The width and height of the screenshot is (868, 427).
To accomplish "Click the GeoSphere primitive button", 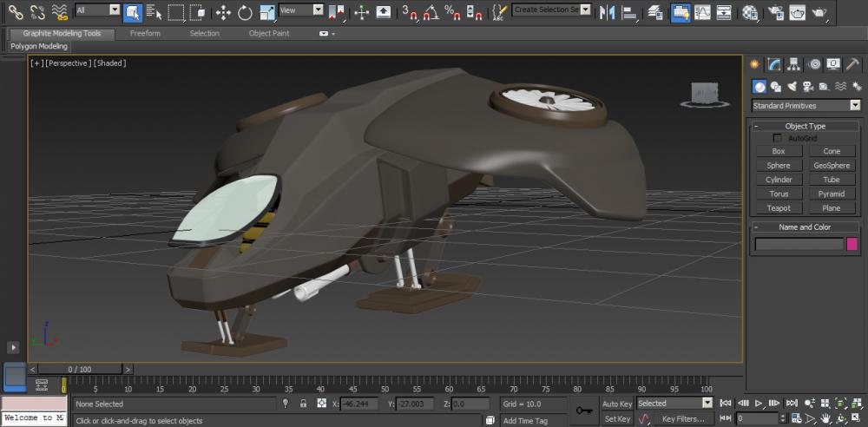I will [832, 166].
